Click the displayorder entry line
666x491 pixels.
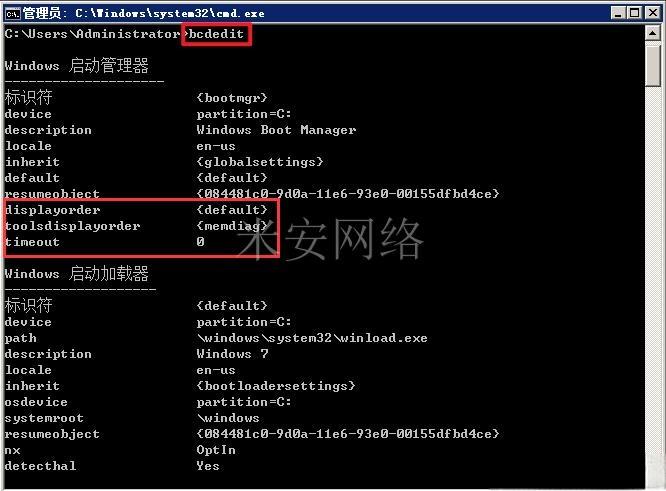coord(136,210)
